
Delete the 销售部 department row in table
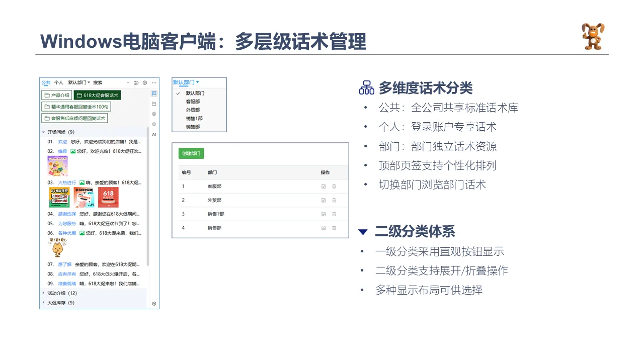(x=334, y=228)
